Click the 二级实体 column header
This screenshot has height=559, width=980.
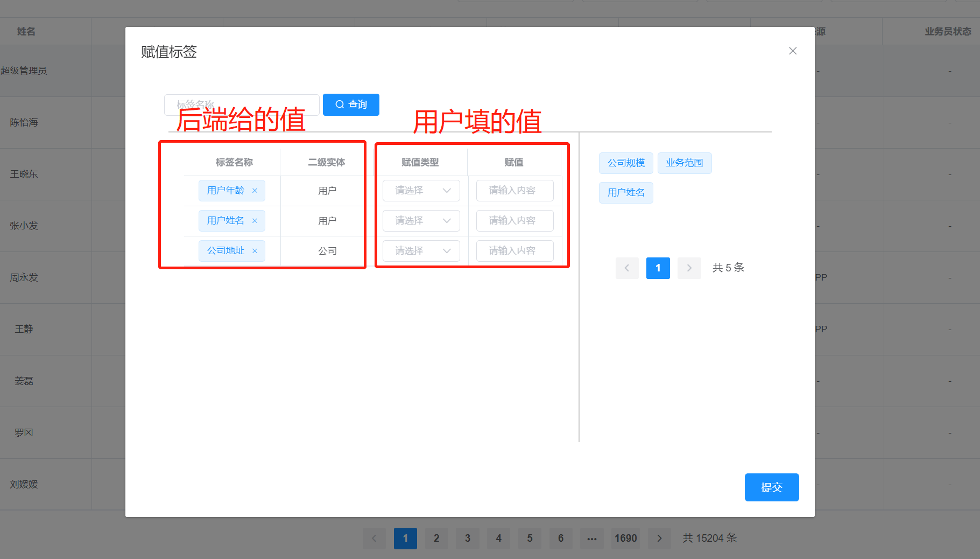point(327,163)
